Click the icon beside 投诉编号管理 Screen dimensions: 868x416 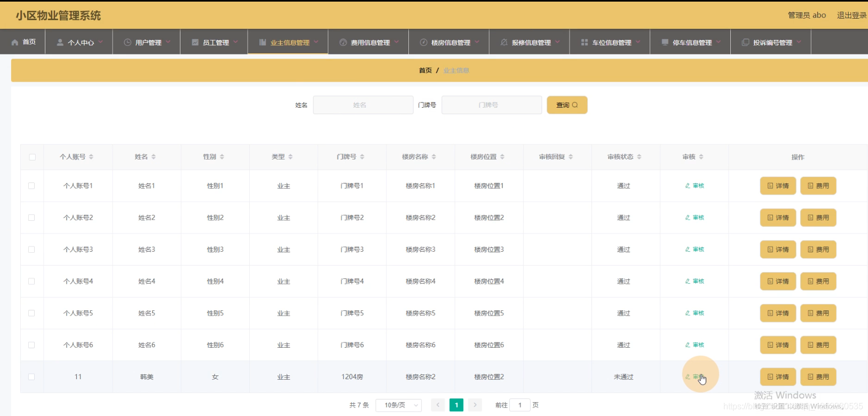[745, 42]
